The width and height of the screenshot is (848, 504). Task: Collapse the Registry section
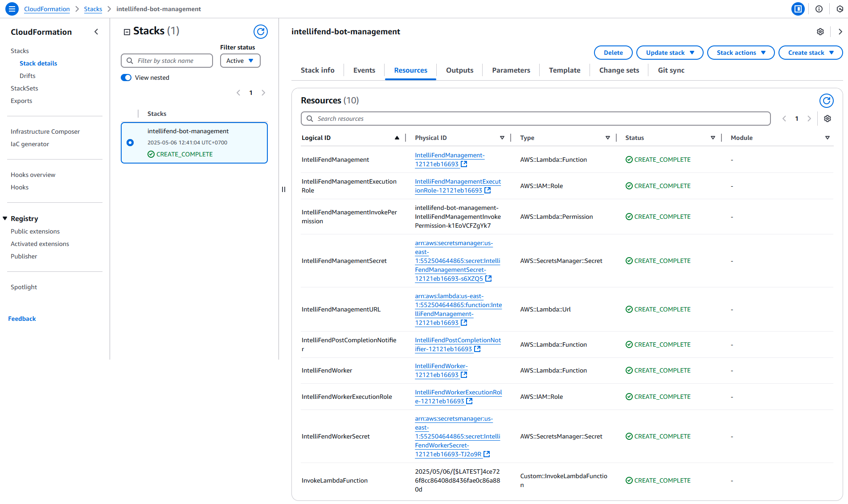pos(5,219)
